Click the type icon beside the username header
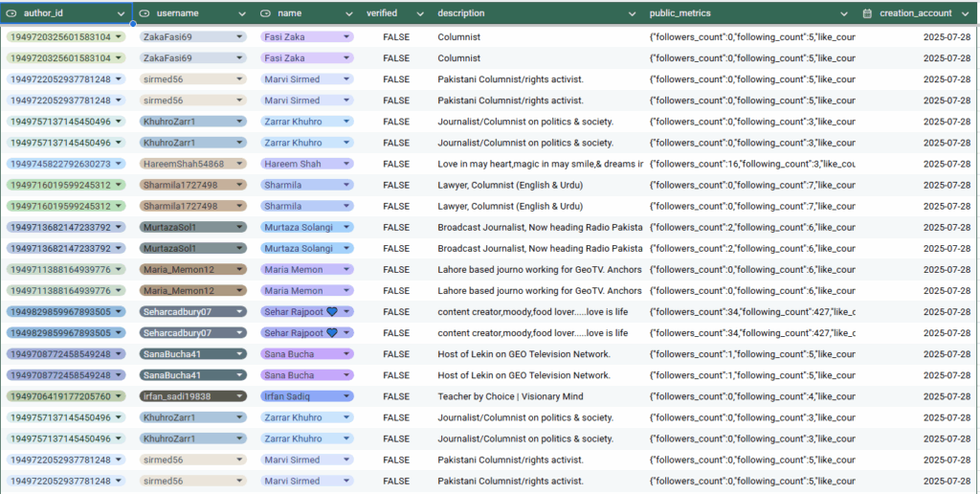This screenshot has height=494, width=980. click(145, 13)
